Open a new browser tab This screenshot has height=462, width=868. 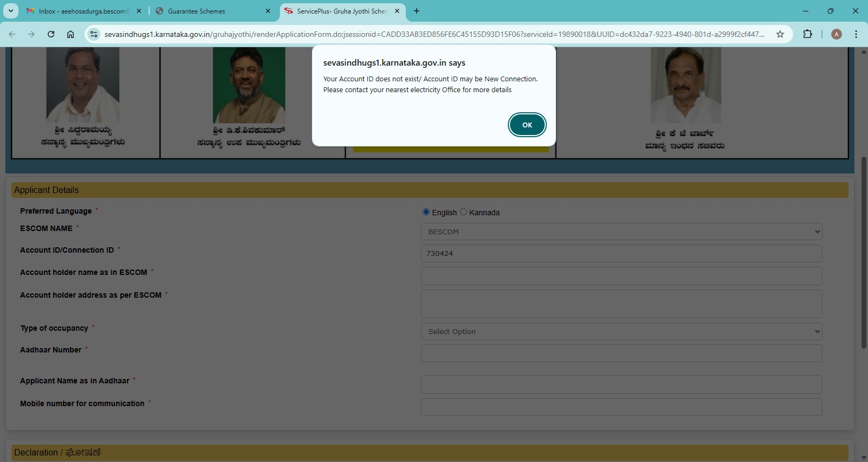point(417,11)
